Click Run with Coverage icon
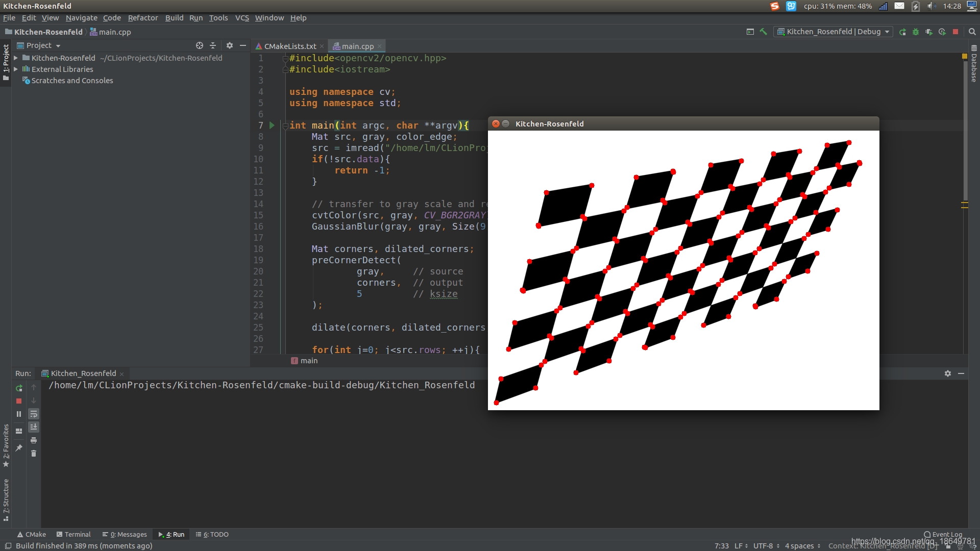980x551 pixels. (x=929, y=32)
